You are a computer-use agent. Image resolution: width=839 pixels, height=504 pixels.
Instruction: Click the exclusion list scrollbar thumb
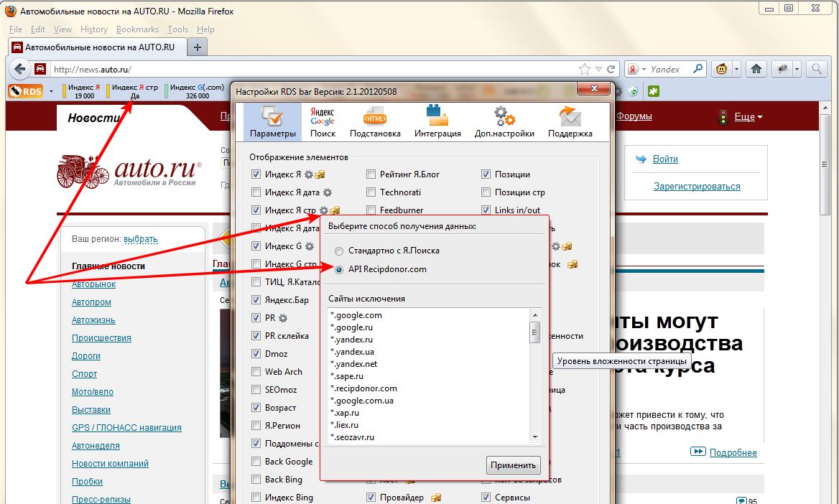pos(534,332)
